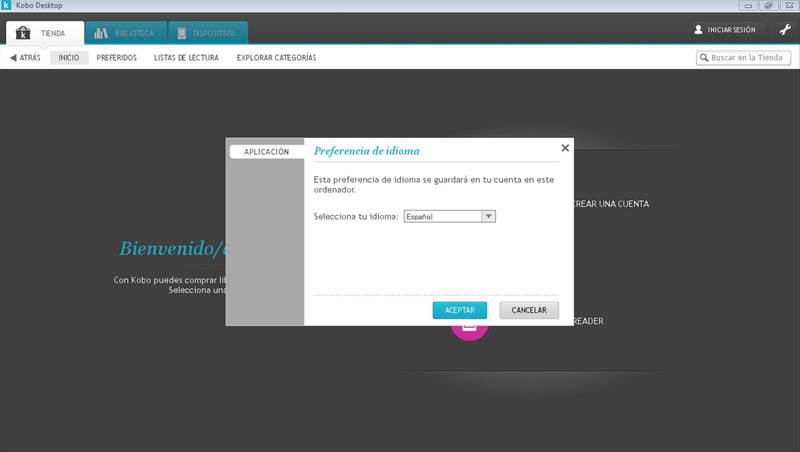This screenshot has width=800, height=452.
Task: Switch to the Tienda tab
Action: coord(45,33)
